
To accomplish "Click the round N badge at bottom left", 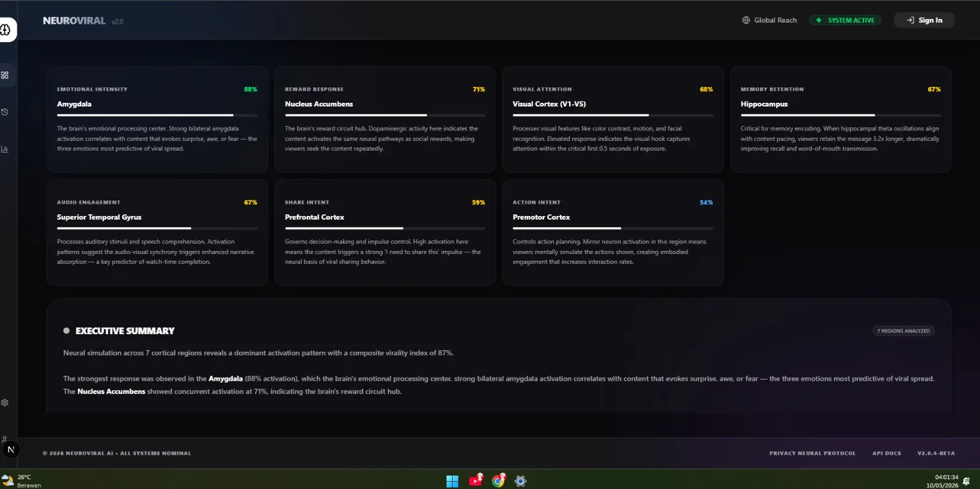I will pyautogui.click(x=10, y=450).
